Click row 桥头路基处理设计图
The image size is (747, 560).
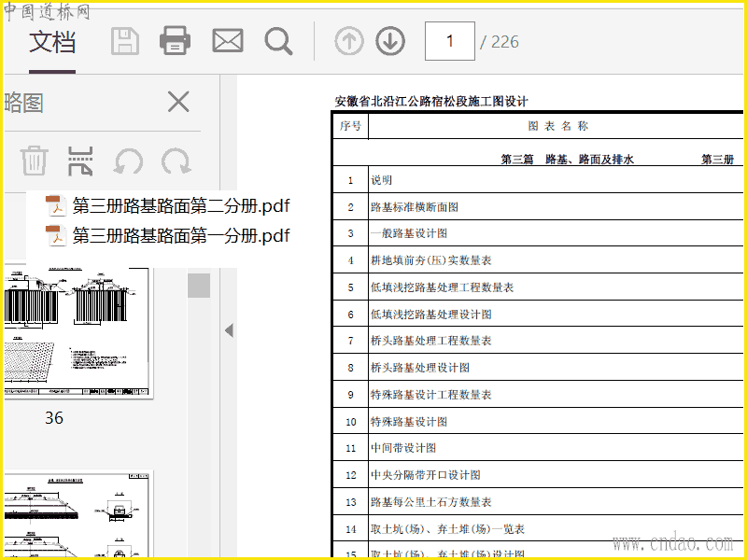pyautogui.click(x=538, y=367)
